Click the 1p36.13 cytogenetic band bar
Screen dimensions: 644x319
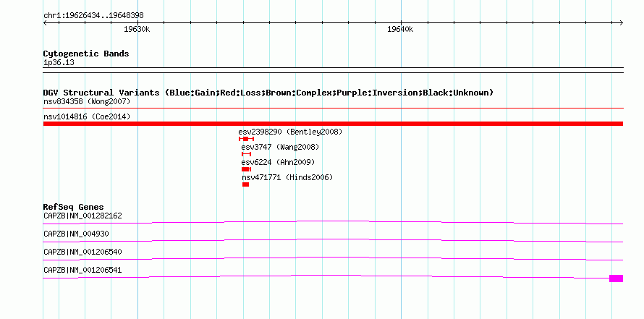(x=333, y=70)
